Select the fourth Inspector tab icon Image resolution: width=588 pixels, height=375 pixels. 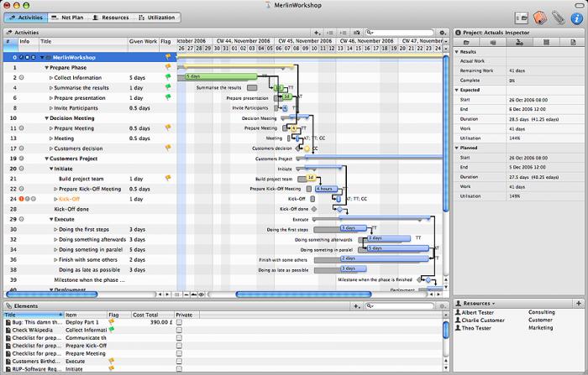click(546, 42)
